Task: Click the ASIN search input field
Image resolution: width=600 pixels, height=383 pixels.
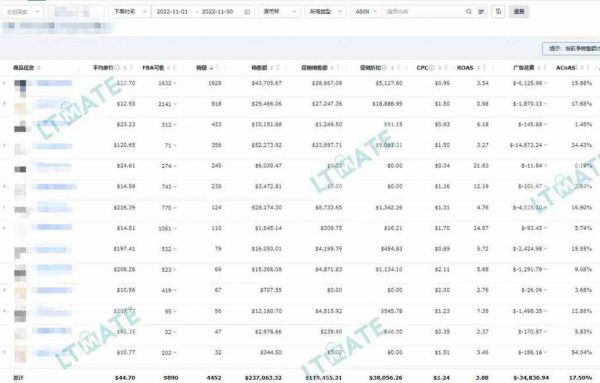Action: [x=424, y=11]
